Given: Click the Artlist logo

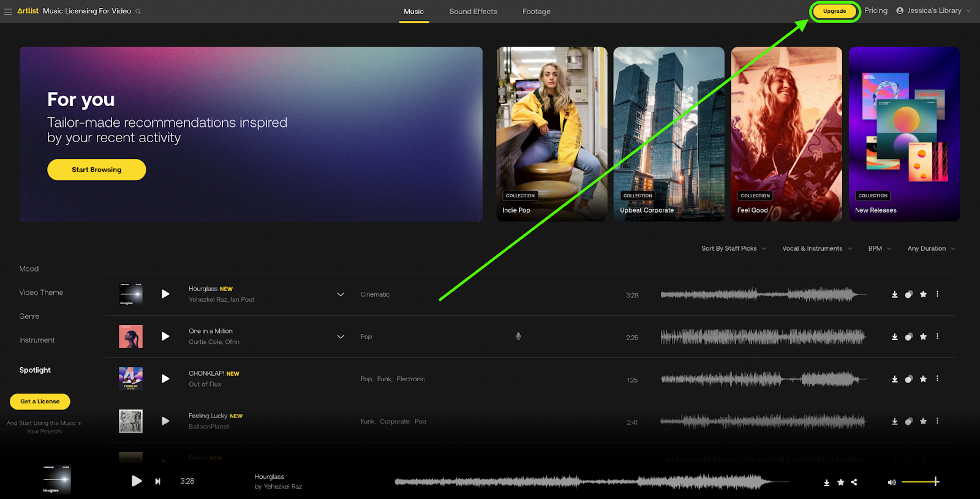Looking at the screenshot, I should [28, 11].
